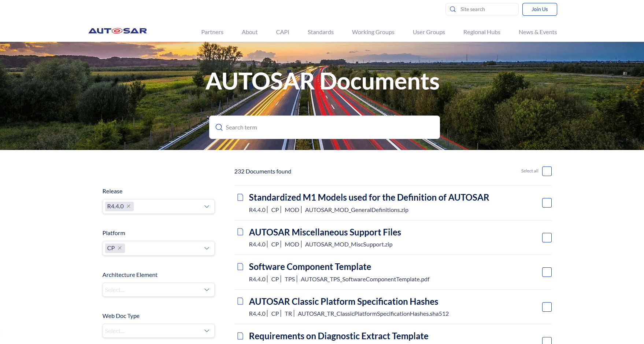Focus the Site search field
Image resolution: width=644 pixels, height=344 pixels.
point(482,9)
